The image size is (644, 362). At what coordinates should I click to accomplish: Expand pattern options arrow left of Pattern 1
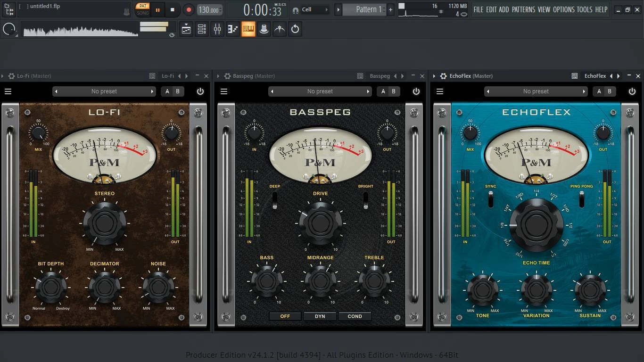pos(338,9)
